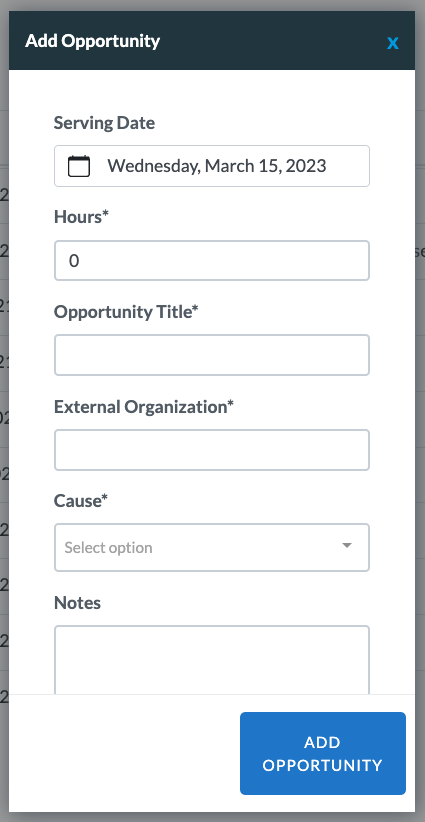Viewport: 425px width, 822px height.
Task: Click the dark header bar beside the title
Action: pyautogui.click(x=273, y=41)
